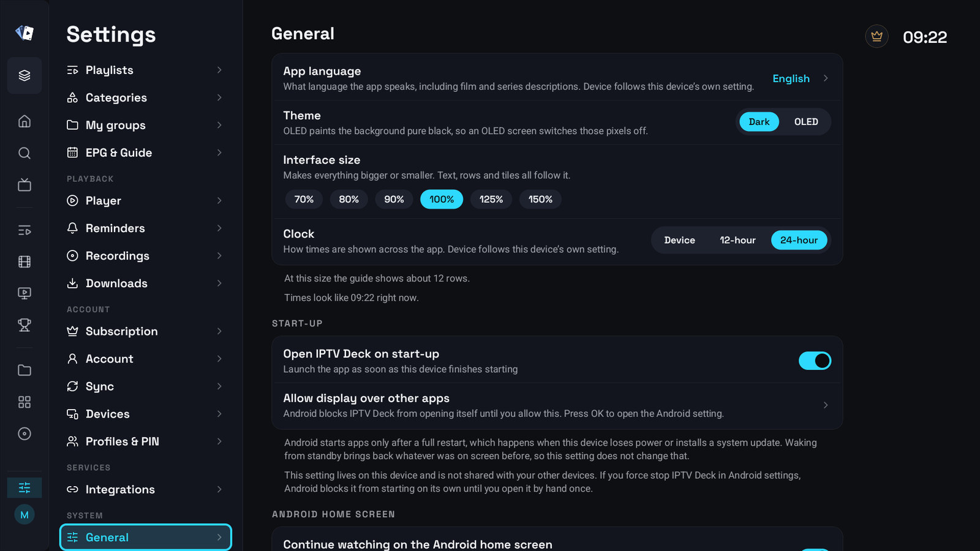Set interface size to 70%

coord(304,200)
